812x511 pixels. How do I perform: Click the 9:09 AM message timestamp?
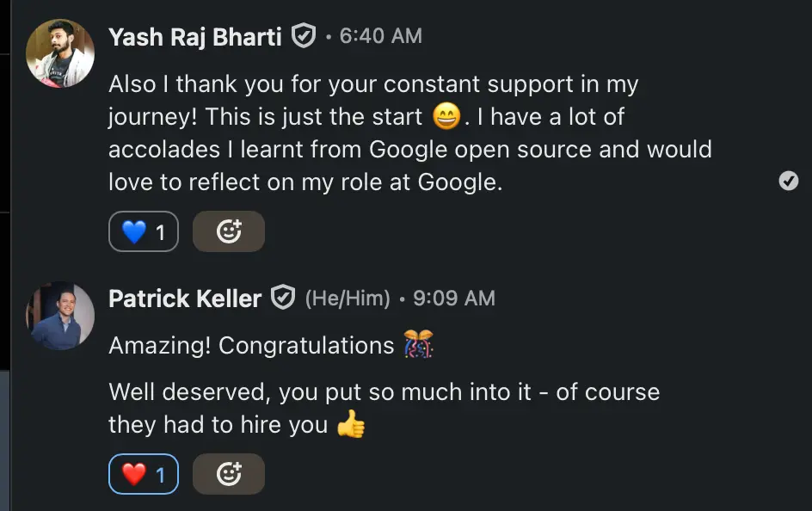(x=454, y=299)
